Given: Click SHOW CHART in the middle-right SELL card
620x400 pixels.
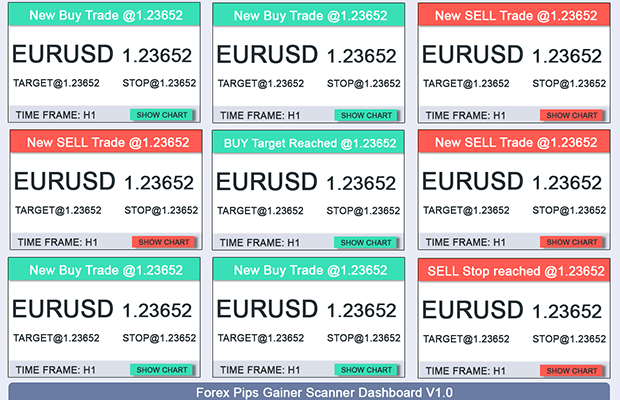Looking at the screenshot, I should click(571, 242).
